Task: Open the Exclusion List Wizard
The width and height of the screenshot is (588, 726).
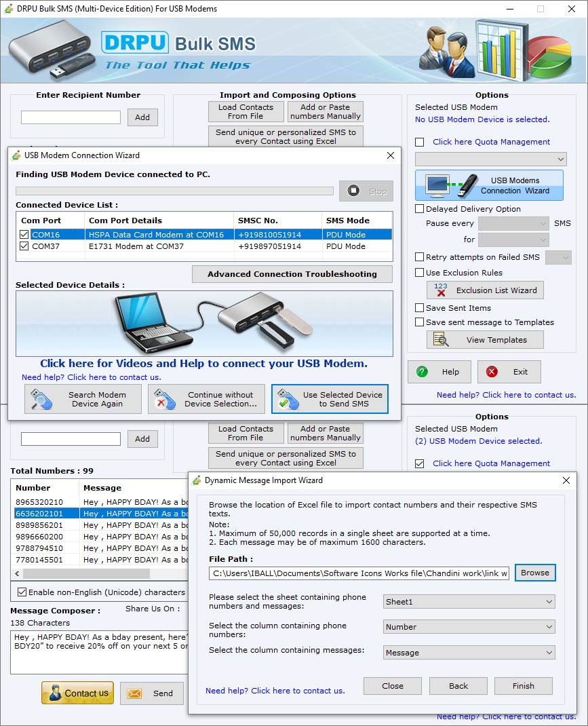Action: (485, 290)
